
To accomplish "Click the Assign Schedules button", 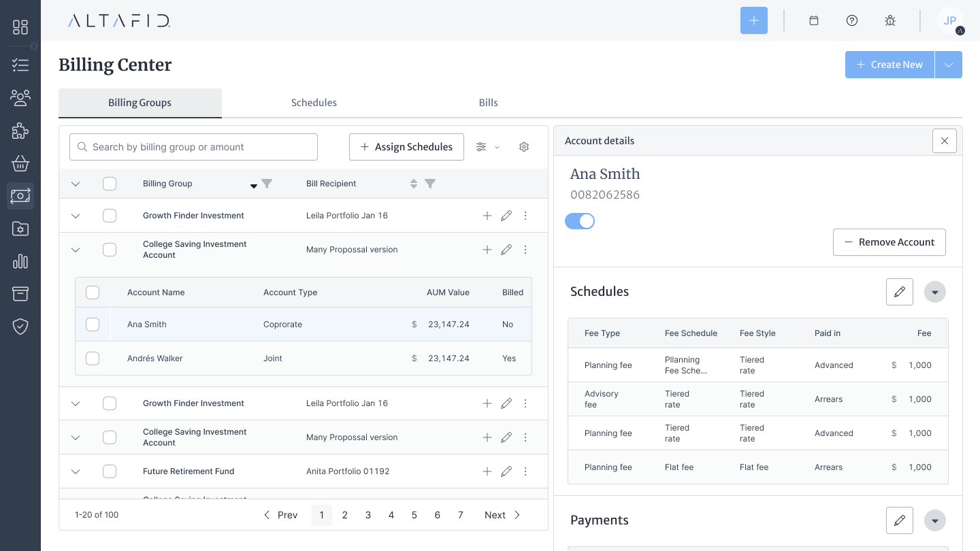I will click(x=406, y=147).
